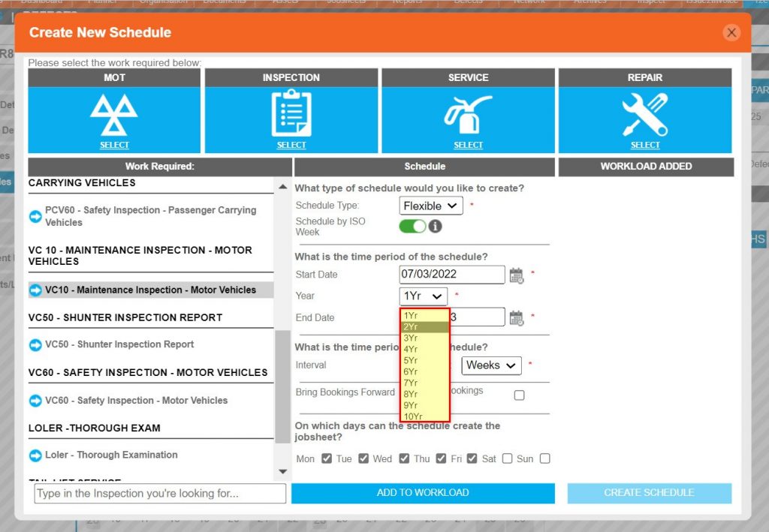Screen dimensions: 769x532
Task: Open the Reports menu
Action: point(406,2)
